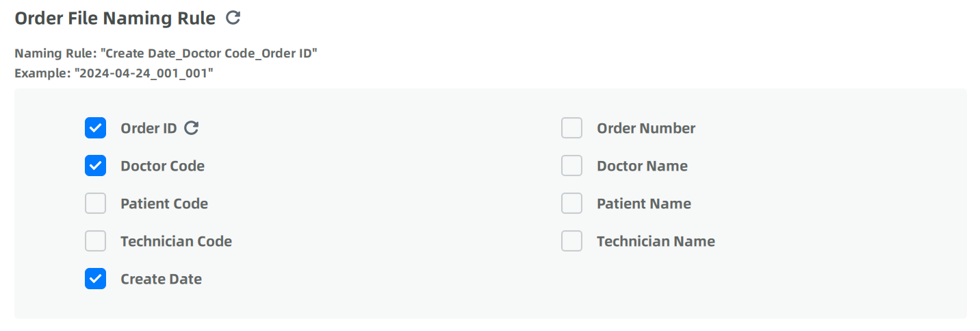
Task: Disable the Doctor Code checkbox
Action: coord(96,166)
